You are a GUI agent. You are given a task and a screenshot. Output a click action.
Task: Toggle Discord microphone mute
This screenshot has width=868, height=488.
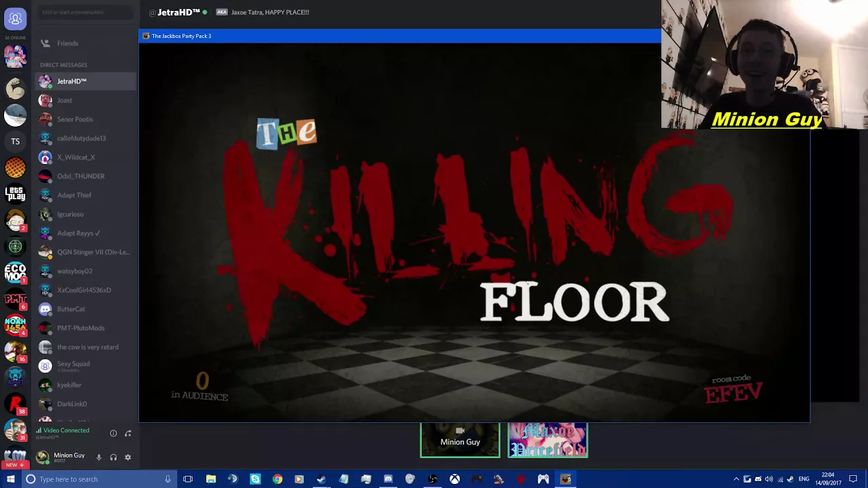pyautogui.click(x=99, y=457)
